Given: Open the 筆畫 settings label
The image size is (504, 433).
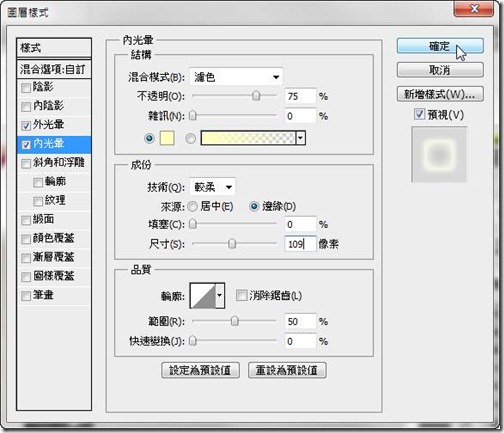Looking at the screenshot, I should coord(43,295).
